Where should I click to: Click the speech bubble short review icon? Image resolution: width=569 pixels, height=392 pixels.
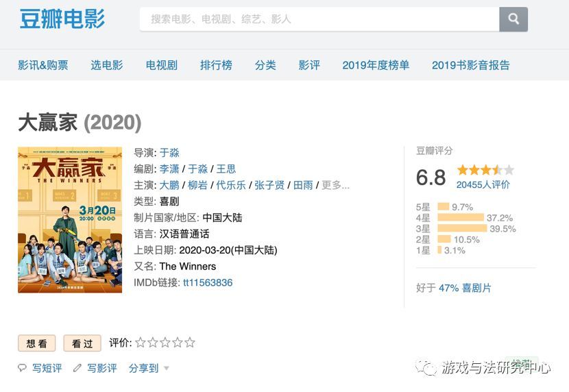coord(23,368)
